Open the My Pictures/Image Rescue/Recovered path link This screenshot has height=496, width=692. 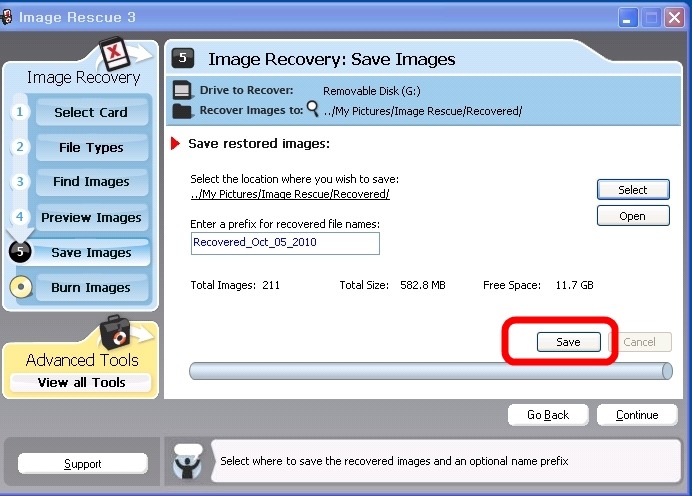[290, 194]
